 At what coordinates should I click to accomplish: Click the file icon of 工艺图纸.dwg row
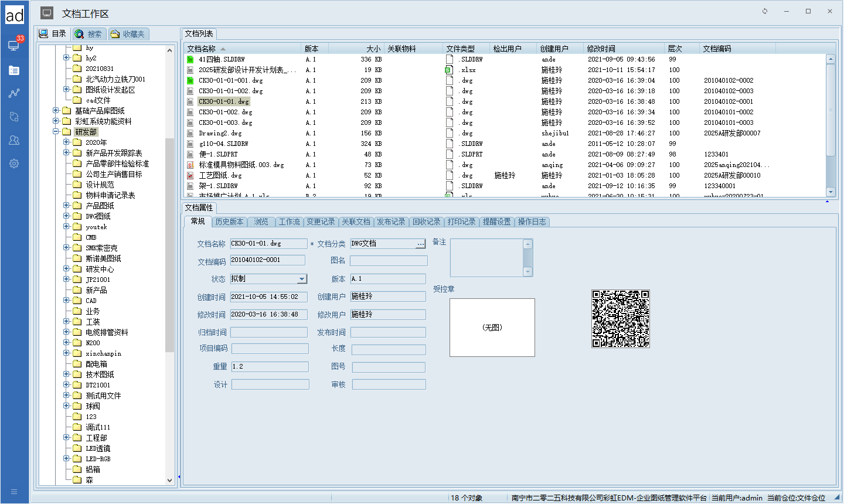tap(190, 175)
